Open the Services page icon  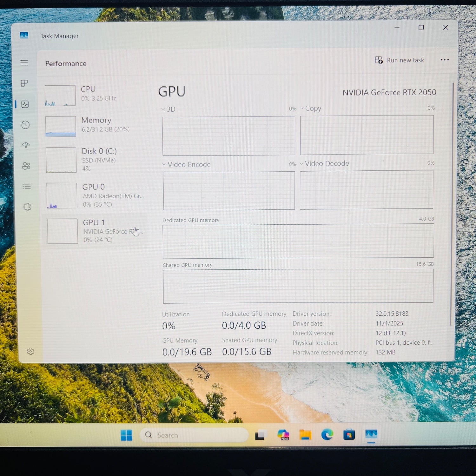coord(27,207)
